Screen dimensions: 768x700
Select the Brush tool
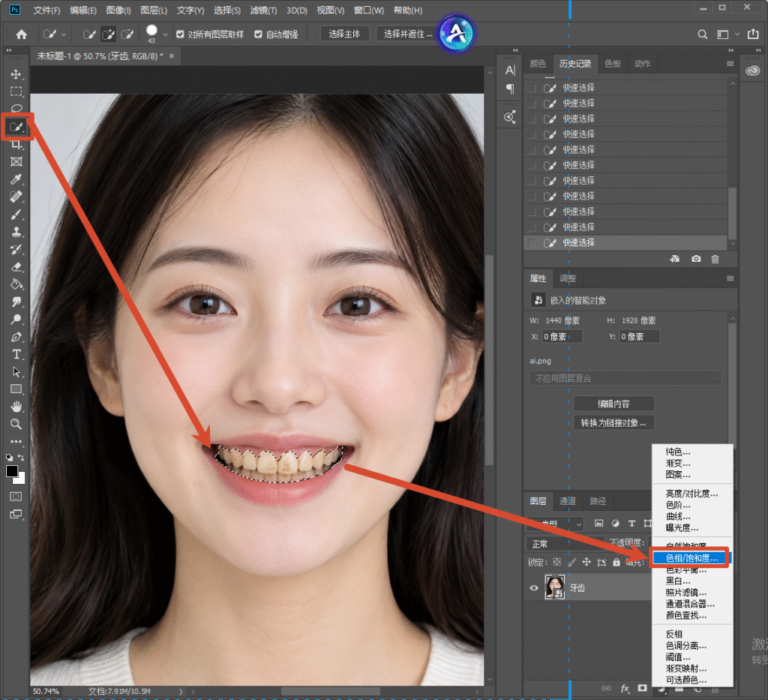point(16,215)
